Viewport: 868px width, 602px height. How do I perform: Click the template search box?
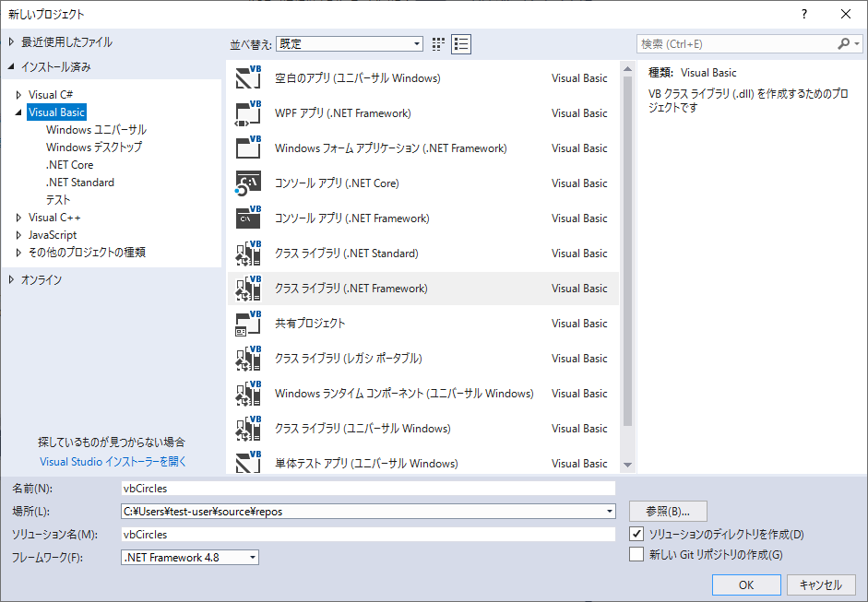pos(738,43)
